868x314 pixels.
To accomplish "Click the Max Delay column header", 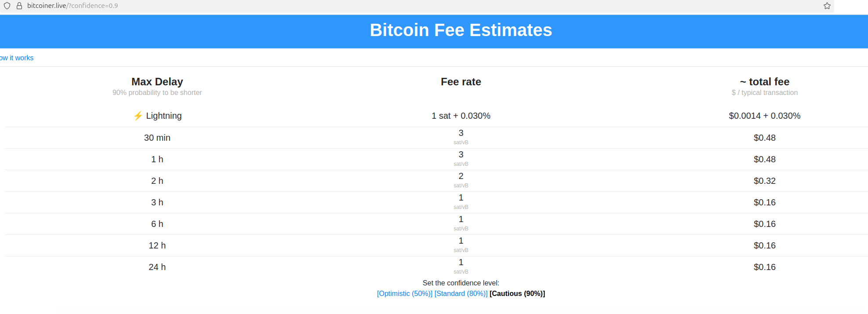I will (157, 82).
